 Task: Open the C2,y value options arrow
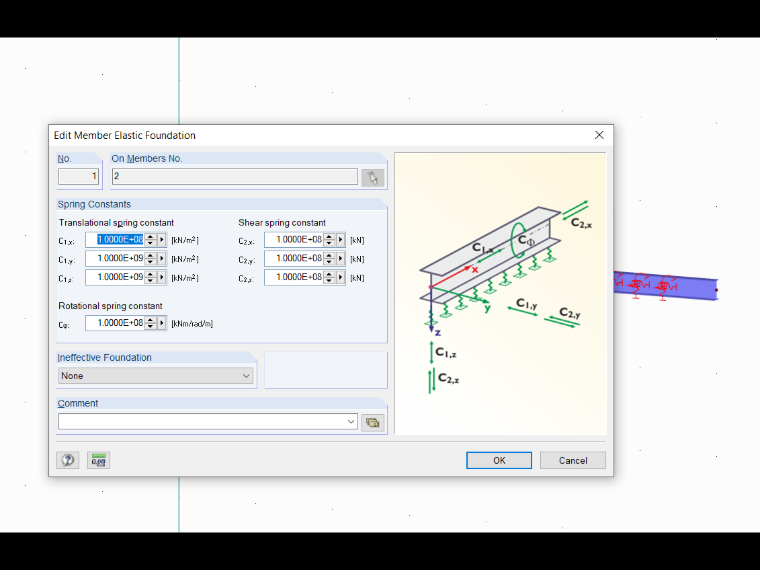tap(341, 258)
